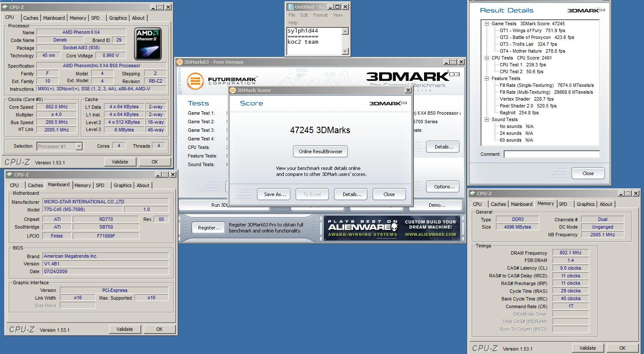Close the Result Details window

(x=588, y=173)
